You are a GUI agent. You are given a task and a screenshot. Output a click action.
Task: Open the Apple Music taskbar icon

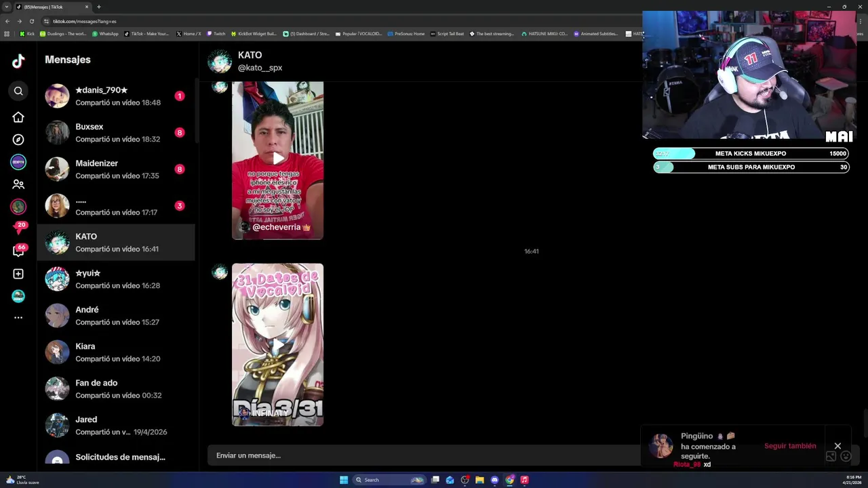(x=524, y=480)
